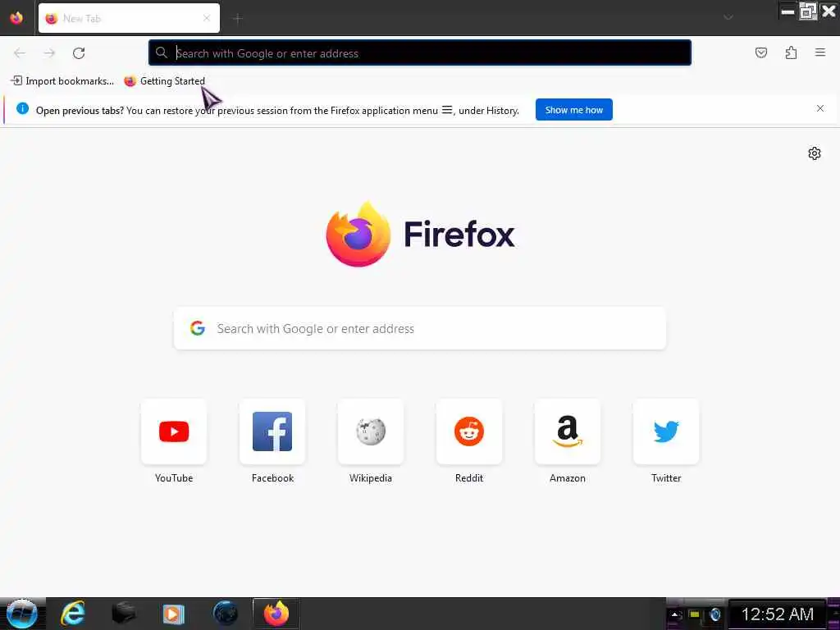Screen dimensions: 840x630
Task: Open the dark globe taskbar icon
Action: 226,614
